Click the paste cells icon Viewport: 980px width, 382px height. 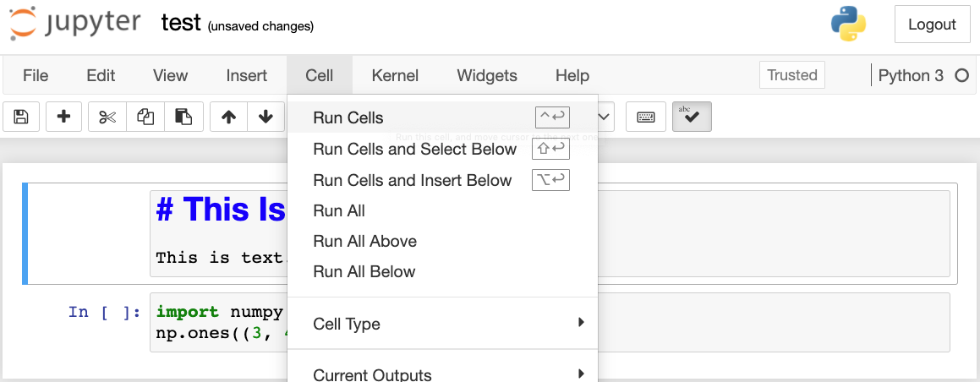(183, 117)
